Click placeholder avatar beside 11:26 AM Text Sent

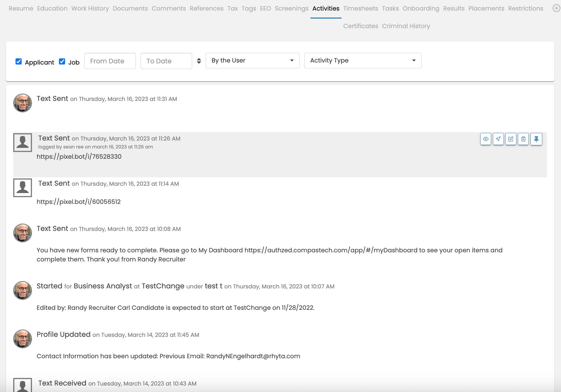tap(23, 143)
